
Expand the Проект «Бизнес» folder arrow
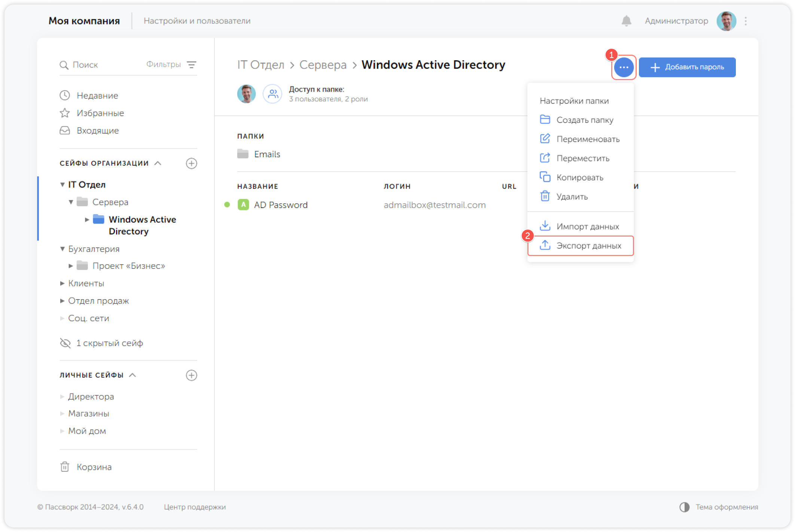pyautogui.click(x=71, y=266)
